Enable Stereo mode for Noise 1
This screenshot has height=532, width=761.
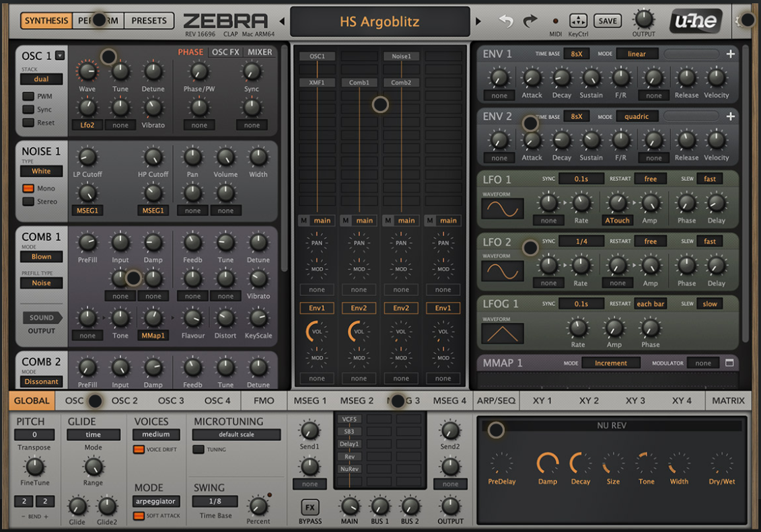[28, 201]
